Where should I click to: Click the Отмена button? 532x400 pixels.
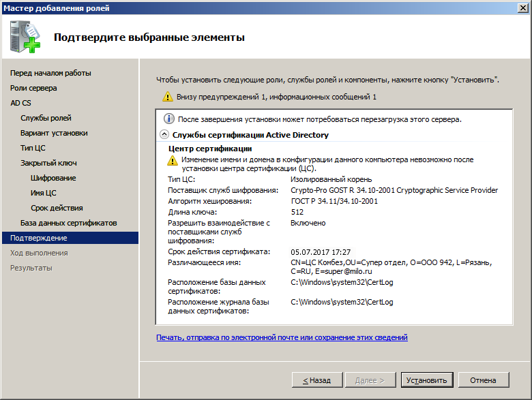pos(483,380)
